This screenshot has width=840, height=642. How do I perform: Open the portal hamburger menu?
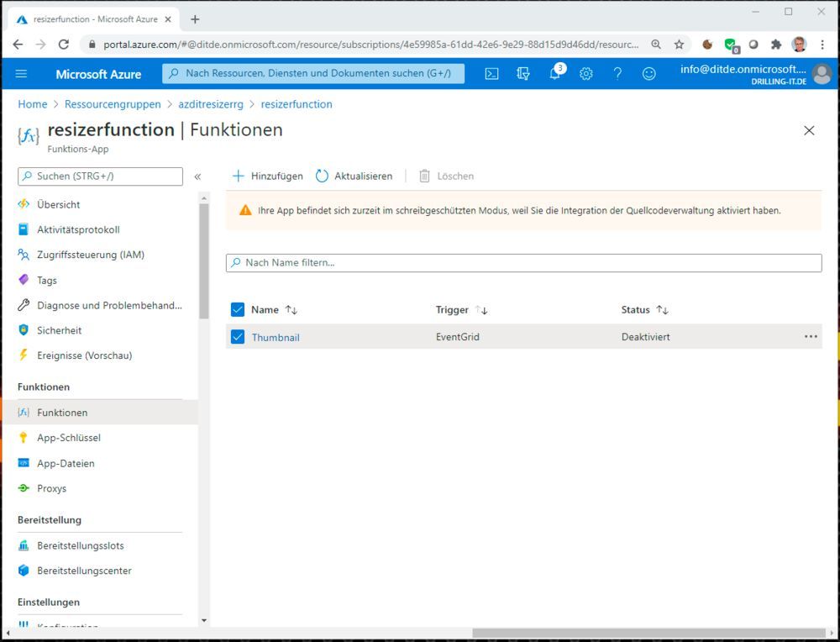coord(21,74)
